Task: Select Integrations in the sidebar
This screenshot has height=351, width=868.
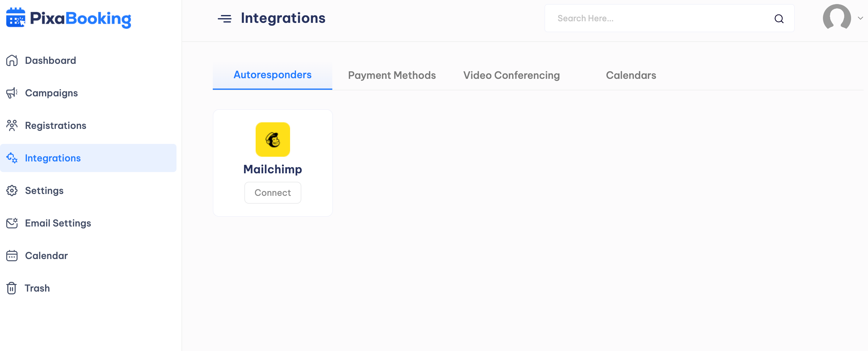Action: 88,158
